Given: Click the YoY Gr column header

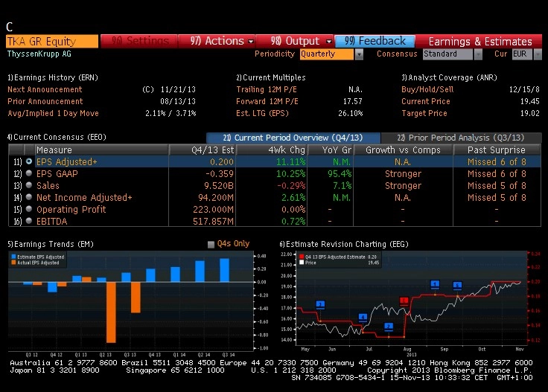Looking at the screenshot, I should tap(331, 150).
